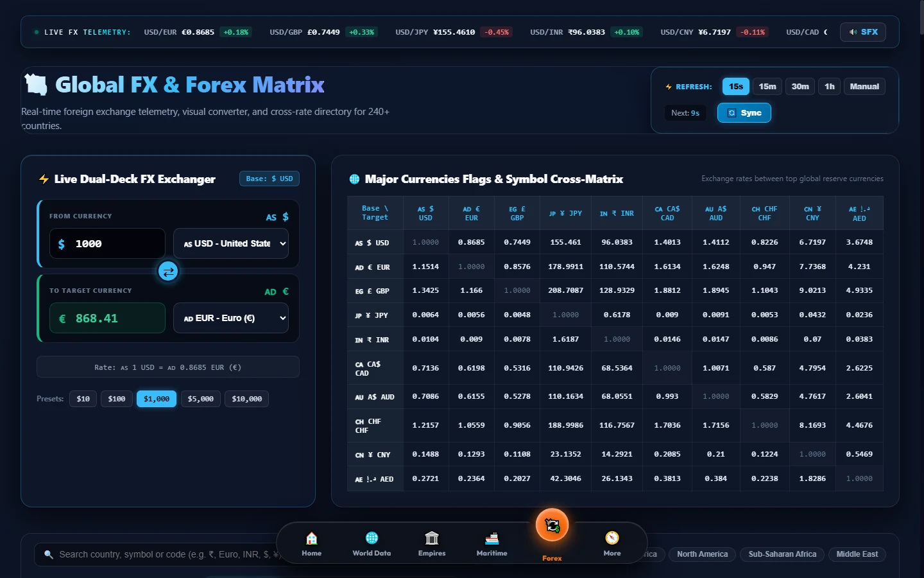Switch refresh mode to Manual
Viewport: 924px width, 578px height.
pyautogui.click(x=864, y=87)
